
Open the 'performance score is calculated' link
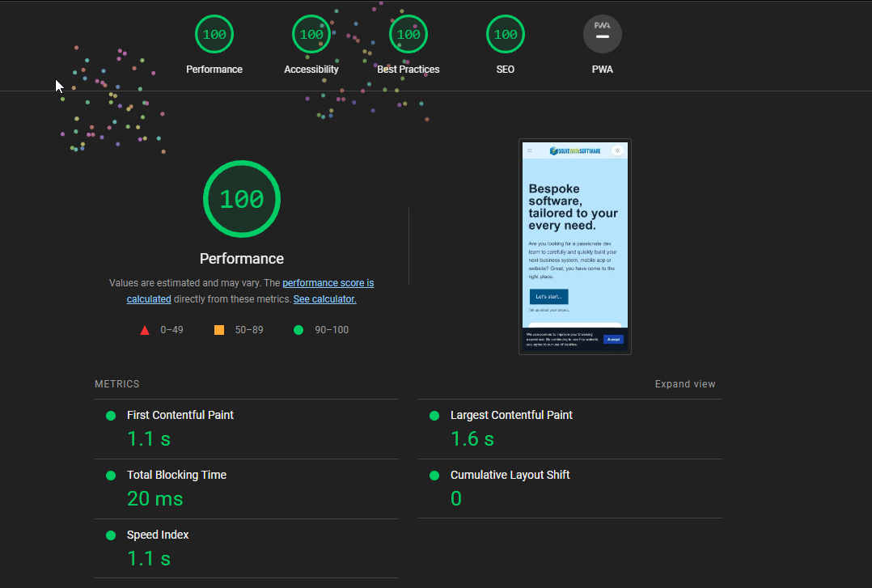[x=328, y=283]
